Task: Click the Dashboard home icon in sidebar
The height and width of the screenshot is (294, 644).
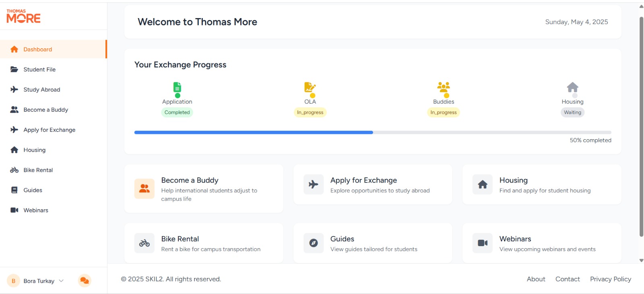Action: pos(14,49)
